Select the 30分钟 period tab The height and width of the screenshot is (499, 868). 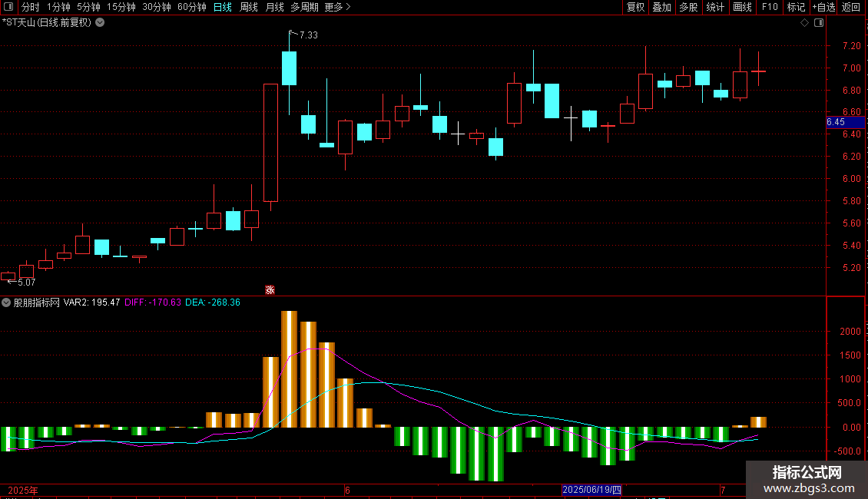[x=157, y=7]
